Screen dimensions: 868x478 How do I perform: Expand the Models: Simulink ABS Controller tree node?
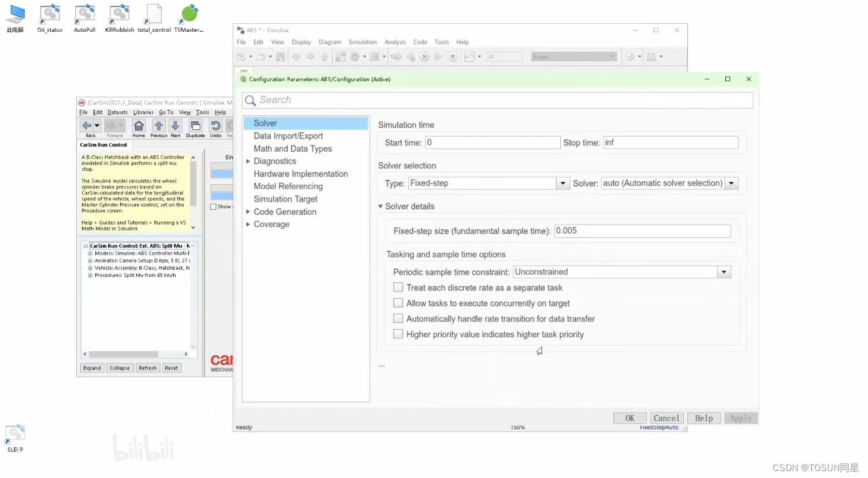click(x=90, y=253)
